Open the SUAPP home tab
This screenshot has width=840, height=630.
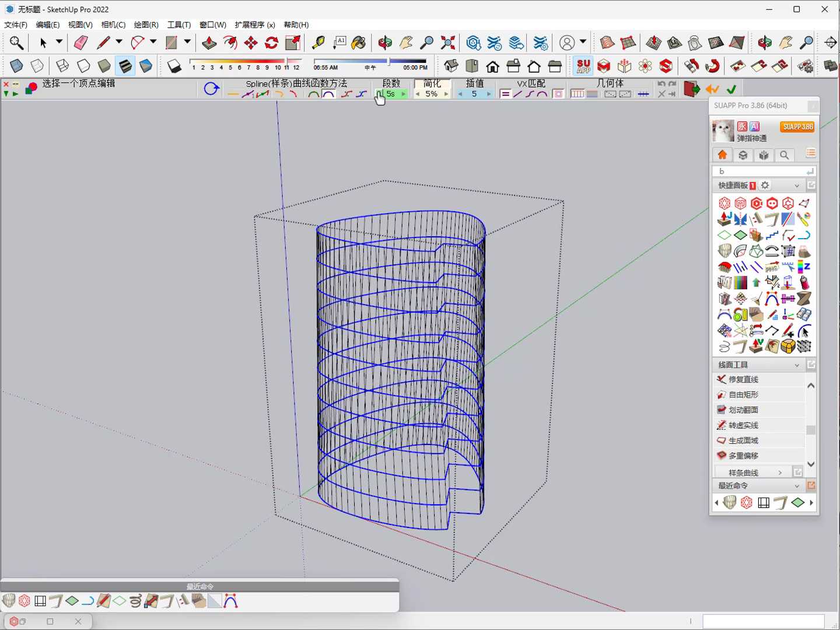pos(722,155)
